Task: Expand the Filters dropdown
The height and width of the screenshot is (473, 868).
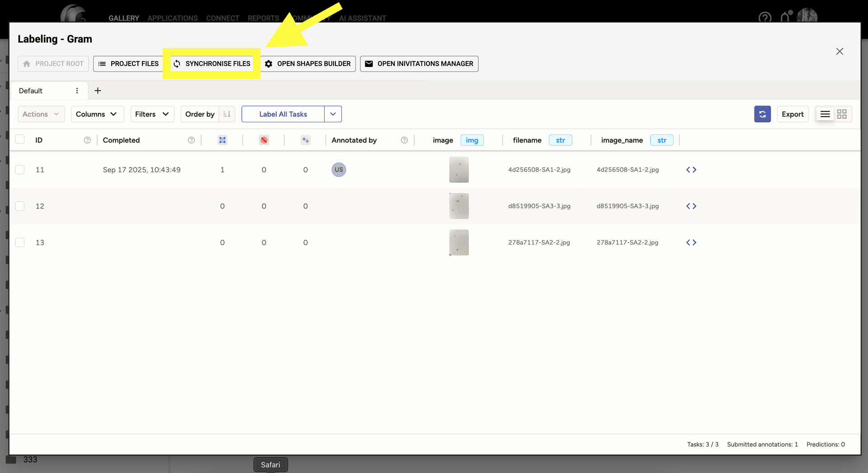Action: [152, 114]
